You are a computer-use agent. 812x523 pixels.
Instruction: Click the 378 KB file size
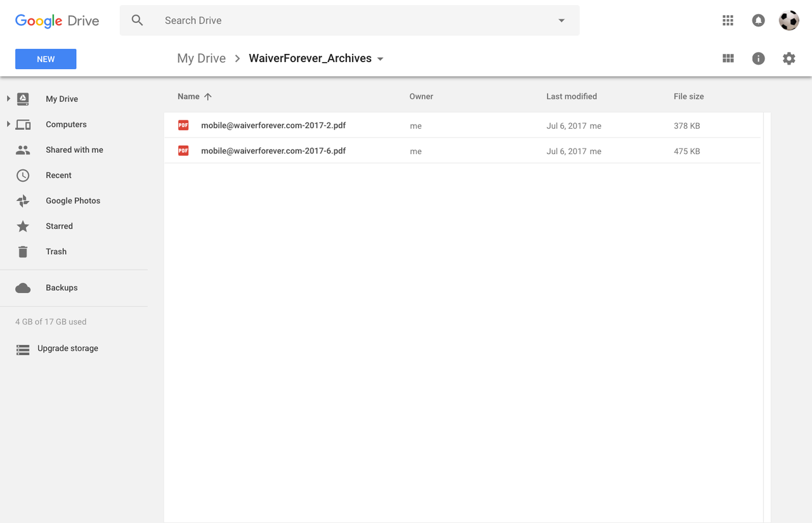click(x=687, y=126)
